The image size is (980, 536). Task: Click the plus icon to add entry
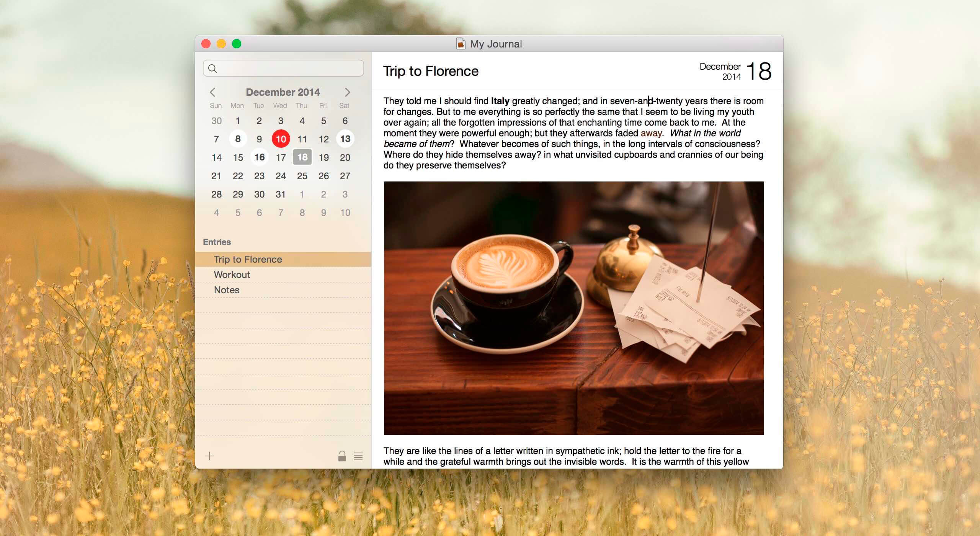click(209, 456)
